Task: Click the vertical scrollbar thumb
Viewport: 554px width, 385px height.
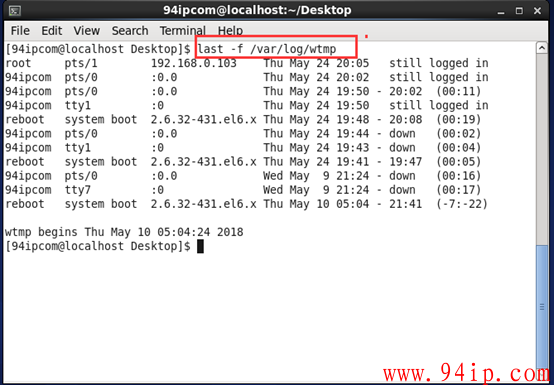Action: coord(542,307)
